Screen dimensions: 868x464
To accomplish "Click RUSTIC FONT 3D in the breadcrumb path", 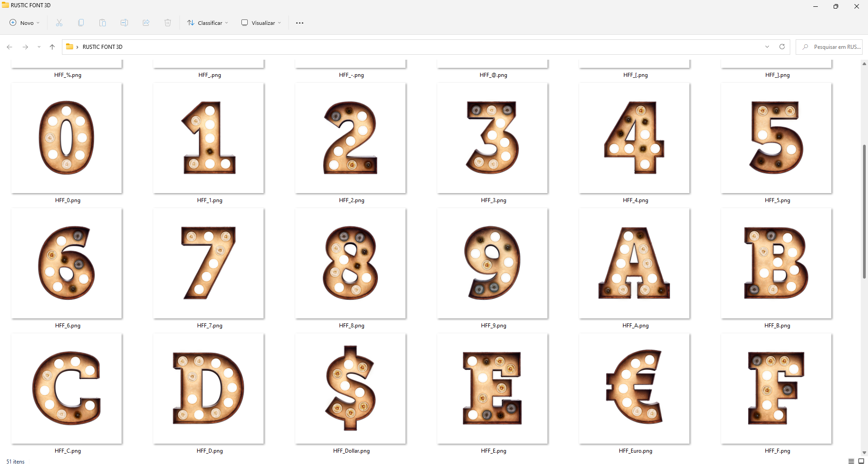I will pos(103,47).
